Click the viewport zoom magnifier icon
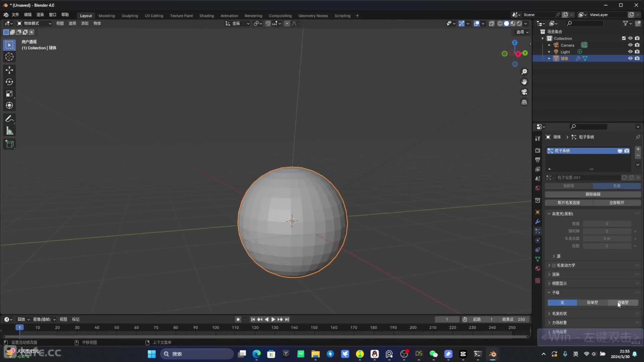Viewport: 644px width, 362px height. (524, 72)
